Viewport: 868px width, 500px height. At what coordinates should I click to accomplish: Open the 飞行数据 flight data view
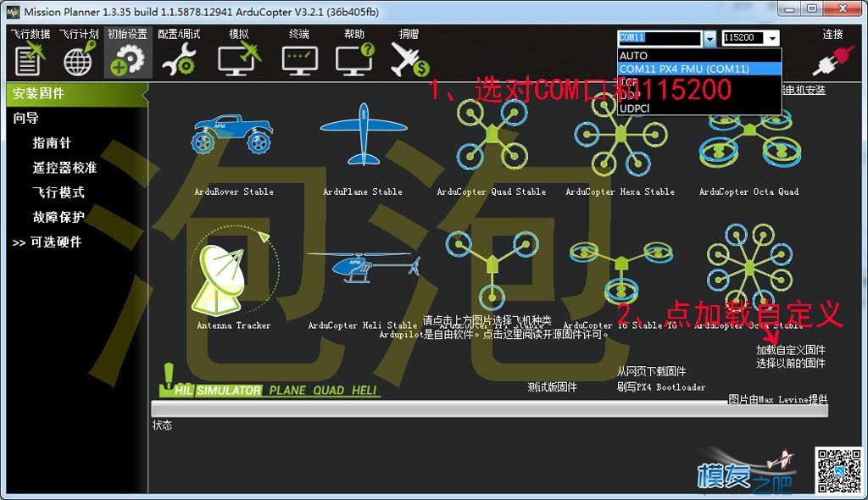pos(30,53)
